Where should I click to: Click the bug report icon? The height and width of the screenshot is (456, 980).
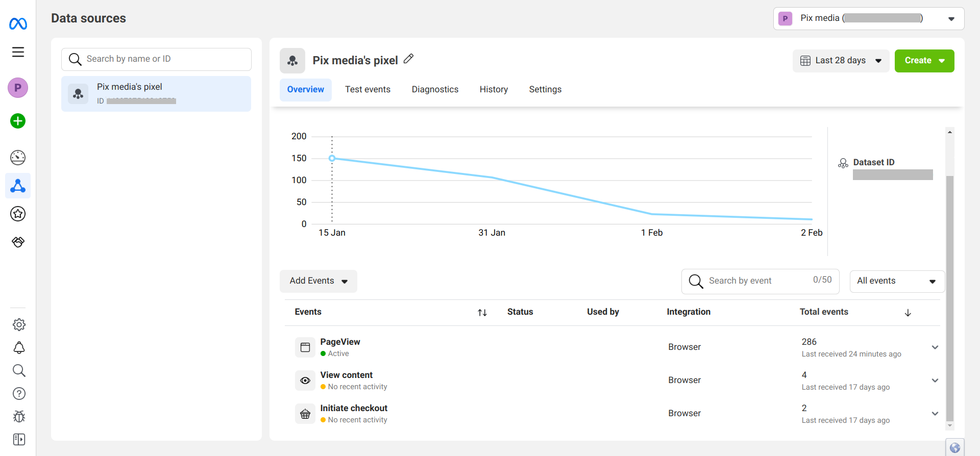(x=19, y=417)
